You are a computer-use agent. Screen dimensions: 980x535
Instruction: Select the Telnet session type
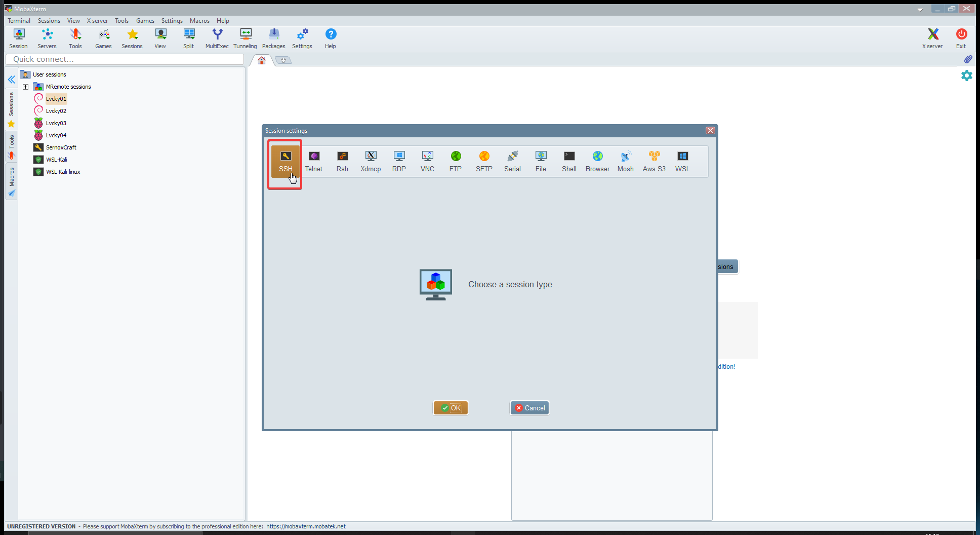point(314,161)
